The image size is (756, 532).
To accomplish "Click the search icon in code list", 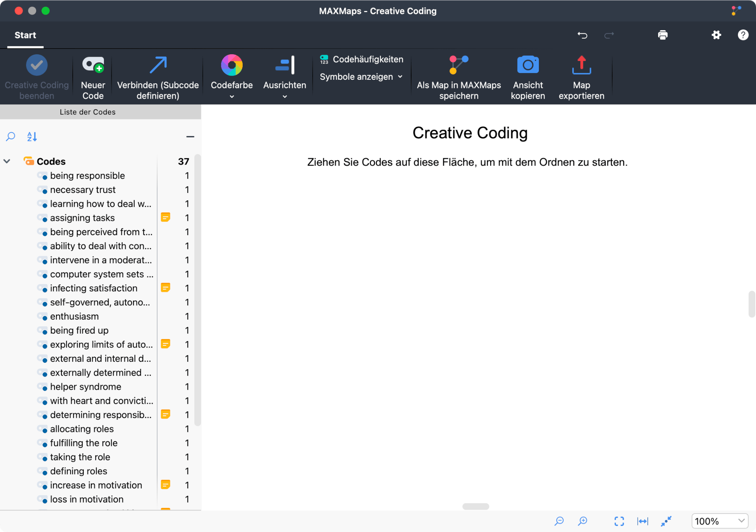I will [11, 137].
